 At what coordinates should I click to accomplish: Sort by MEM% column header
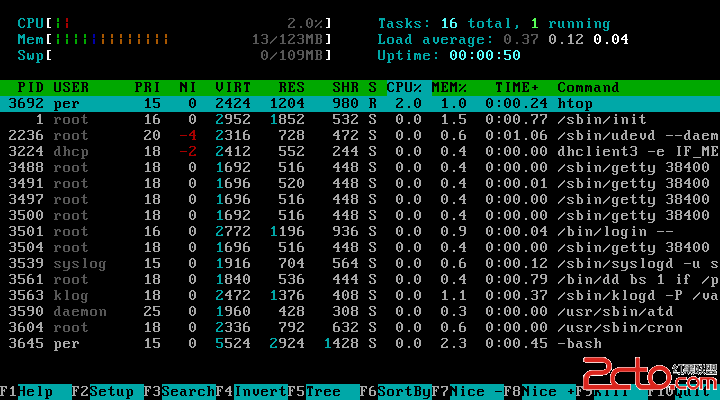click(449, 87)
